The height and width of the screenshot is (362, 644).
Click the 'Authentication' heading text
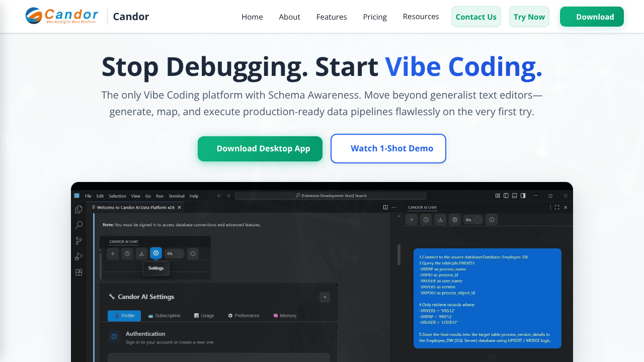[145, 334]
